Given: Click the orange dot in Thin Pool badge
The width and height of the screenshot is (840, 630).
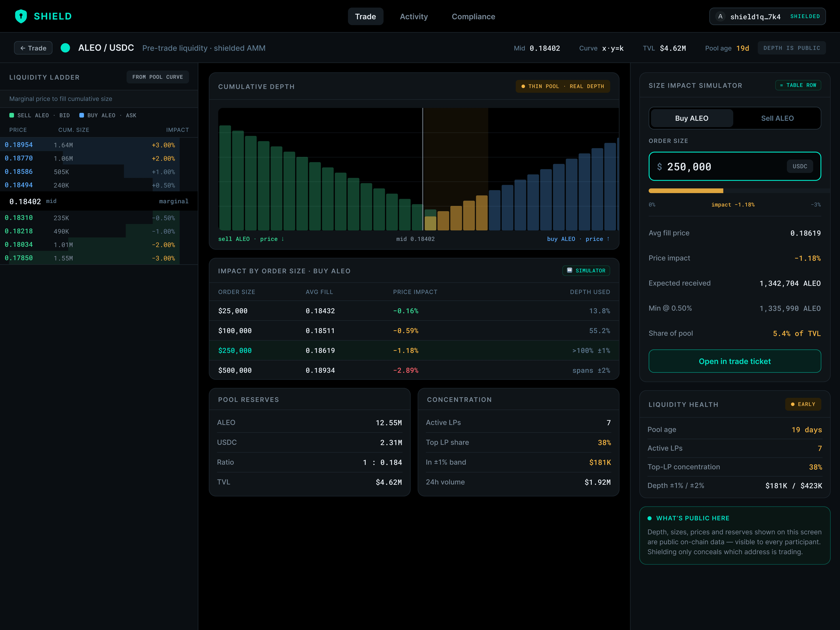Looking at the screenshot, I should tap(523, 87).
